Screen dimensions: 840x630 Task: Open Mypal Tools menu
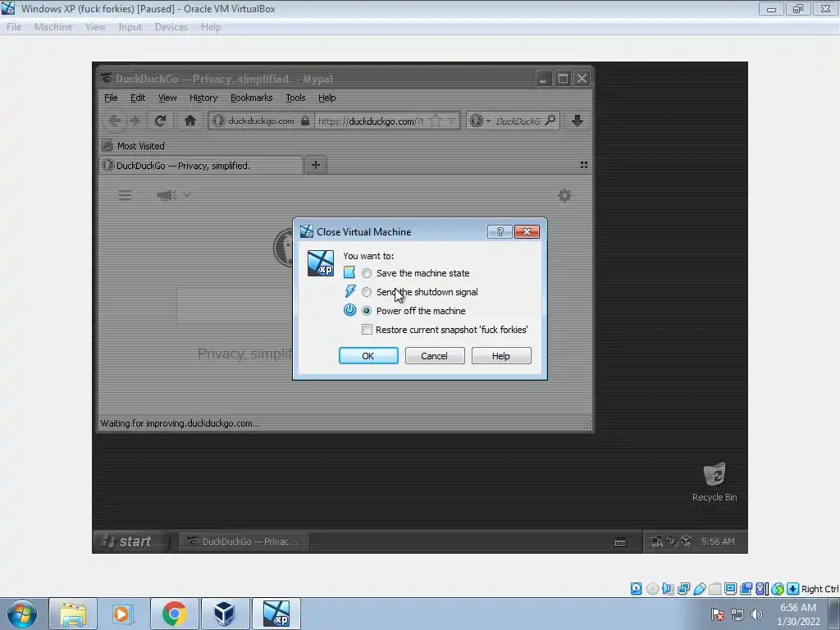click(295, 98)
